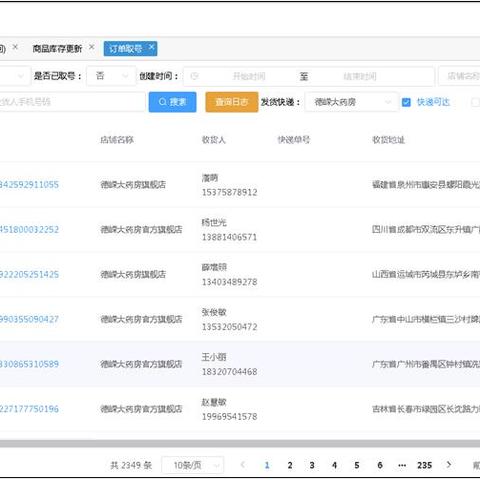
Task: Go to last page 235
Action: [424, 465]
